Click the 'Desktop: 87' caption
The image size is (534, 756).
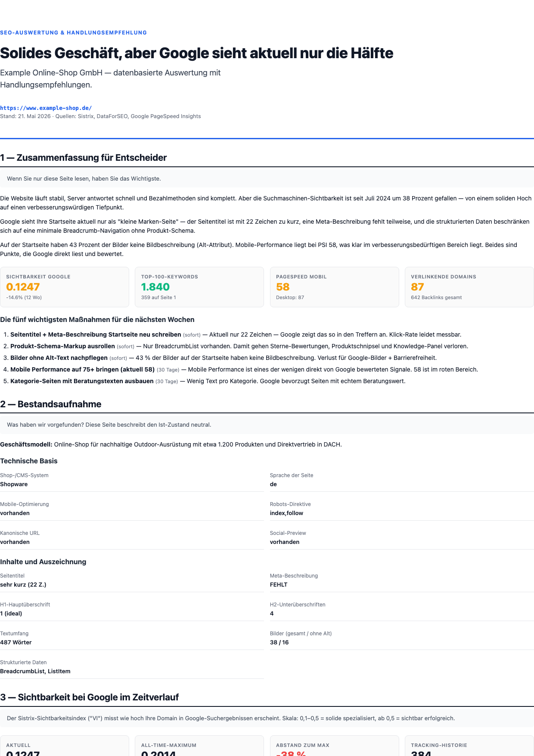(290, 297)
